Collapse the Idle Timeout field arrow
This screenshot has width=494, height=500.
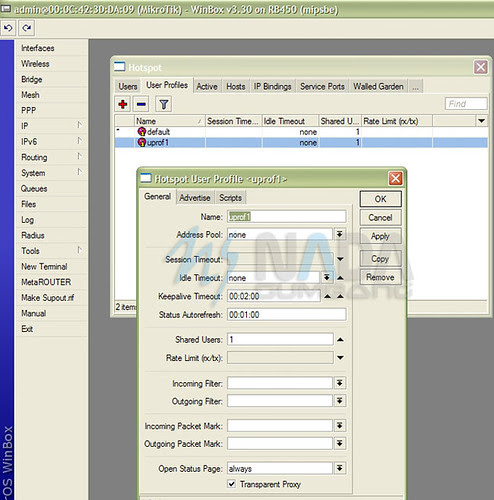[x=340, y=278]
